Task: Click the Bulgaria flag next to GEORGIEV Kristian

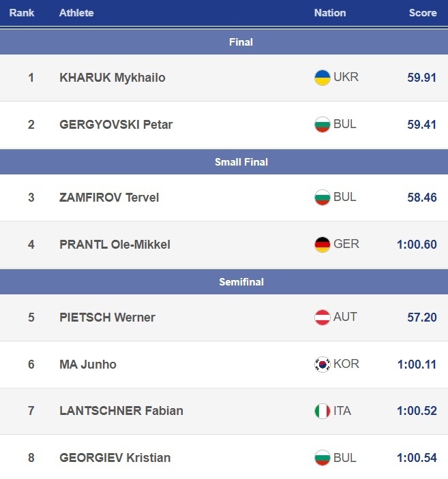Action: coord(322,458)
